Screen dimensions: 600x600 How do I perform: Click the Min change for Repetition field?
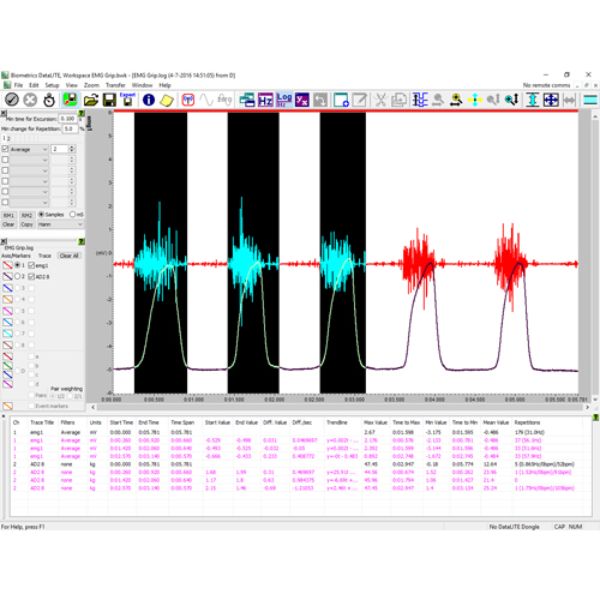pyautogui.click(x=70, y=129)
